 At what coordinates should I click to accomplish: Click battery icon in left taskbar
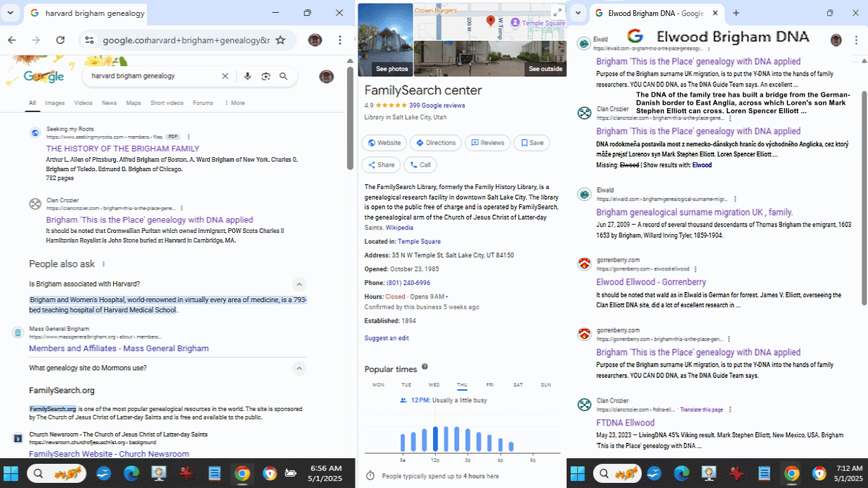291,473
